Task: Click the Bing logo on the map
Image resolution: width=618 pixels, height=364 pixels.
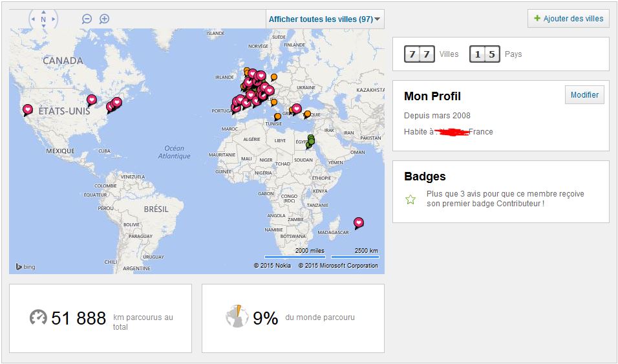Action: click(26, 266)
